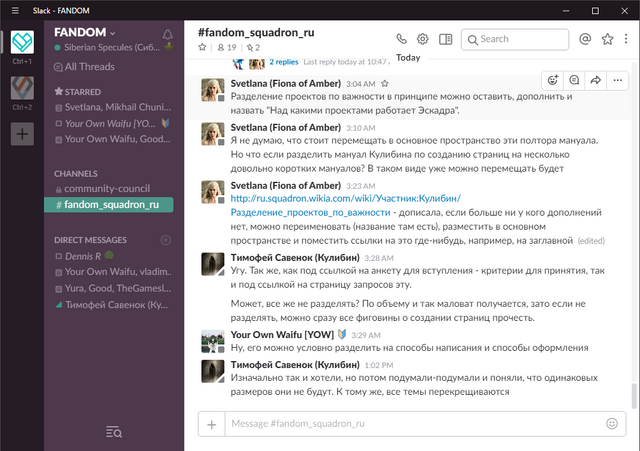Switch to the second workspace icon
This screenshot has width=640, height=451.
(x=22, y=88)
